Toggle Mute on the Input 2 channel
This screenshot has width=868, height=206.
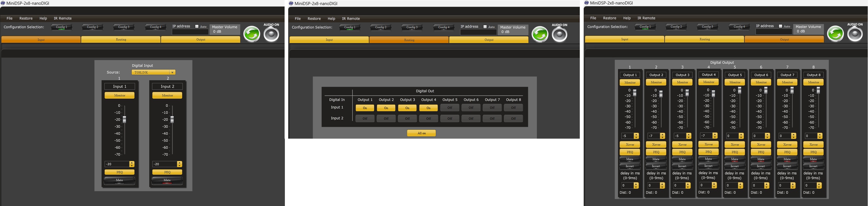pos(167,181)
